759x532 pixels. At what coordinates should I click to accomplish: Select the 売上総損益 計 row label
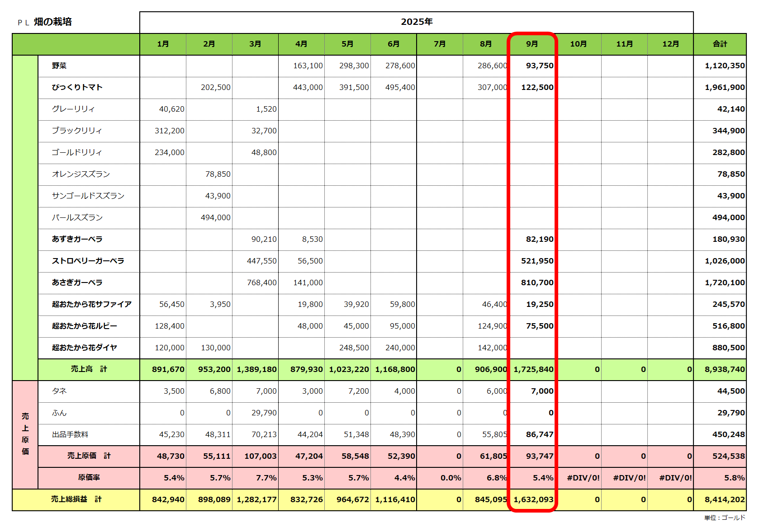coord(76,499)
